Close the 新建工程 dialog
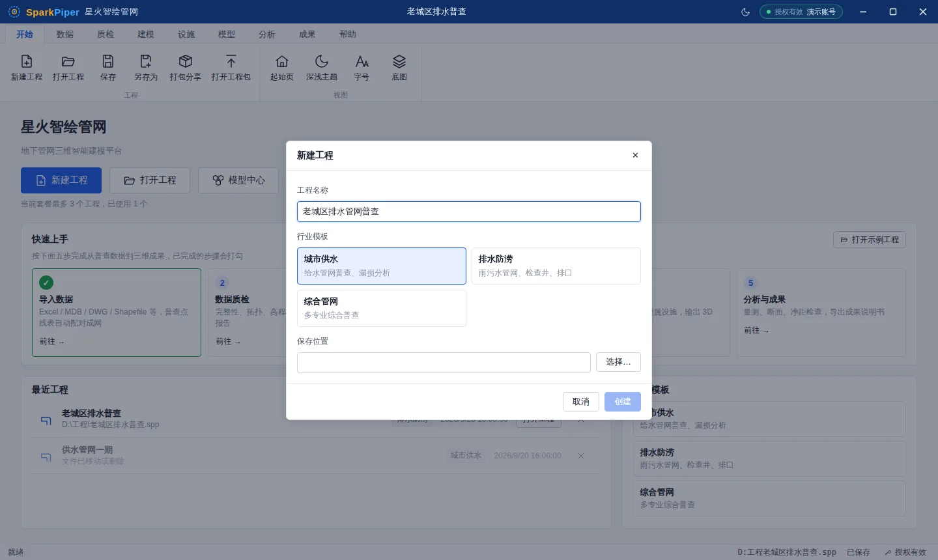This screenshot has width=938, height=560. 635,155
